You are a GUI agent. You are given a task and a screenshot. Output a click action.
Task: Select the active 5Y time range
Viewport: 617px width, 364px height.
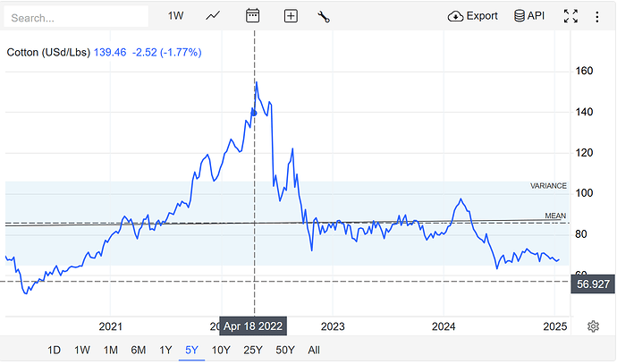click(191, 350)
